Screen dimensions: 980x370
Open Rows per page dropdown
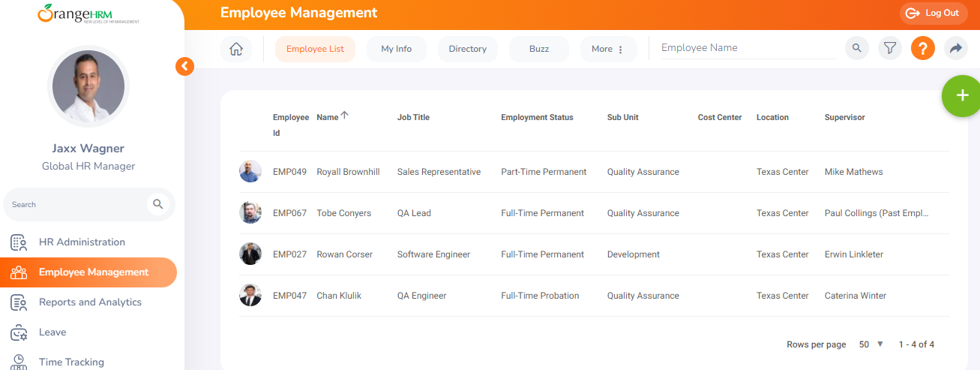tap(871, 344)
